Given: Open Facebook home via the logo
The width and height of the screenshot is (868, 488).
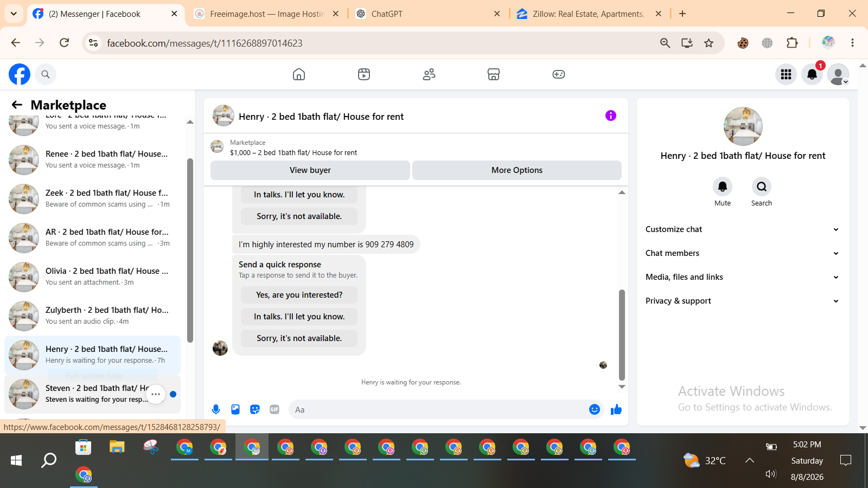Looking at the screenshot, I should 20,74.
